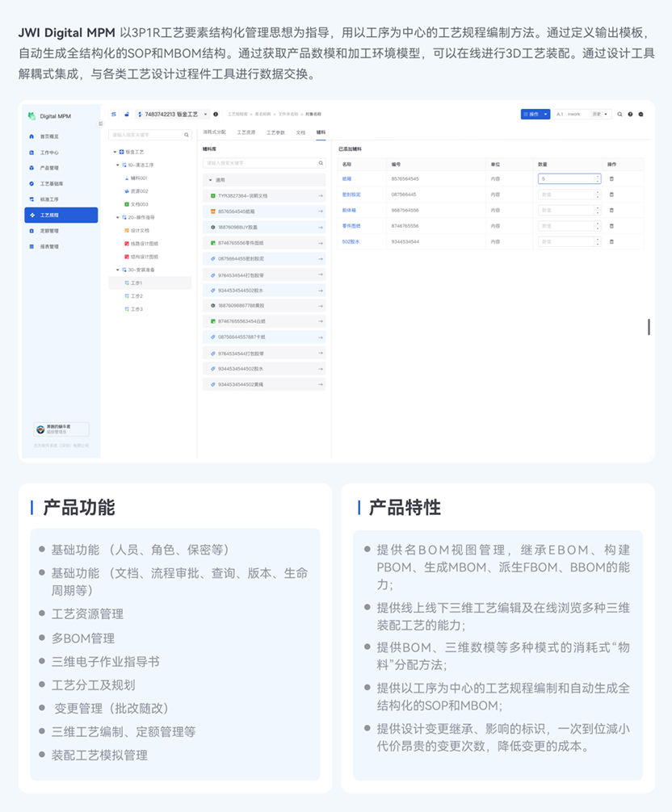Viewport: 672px width, 812px height.
Task: Click the user avatar at sidebar bottom
Action: (40, 429)
